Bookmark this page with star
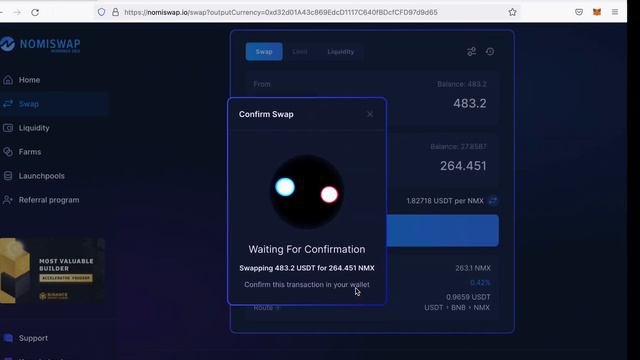640x360 pixels. point(513,12)
